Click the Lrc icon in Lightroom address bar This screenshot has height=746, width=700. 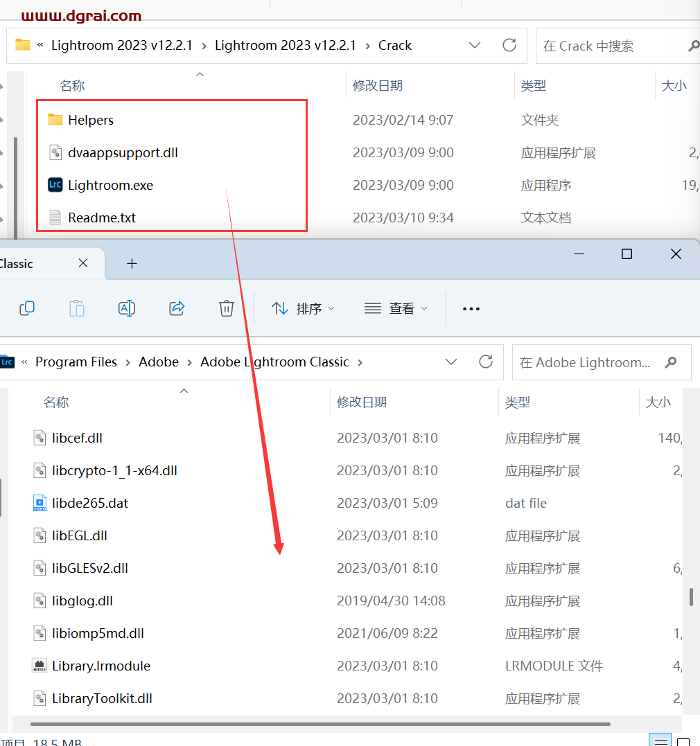click(7, 362)
